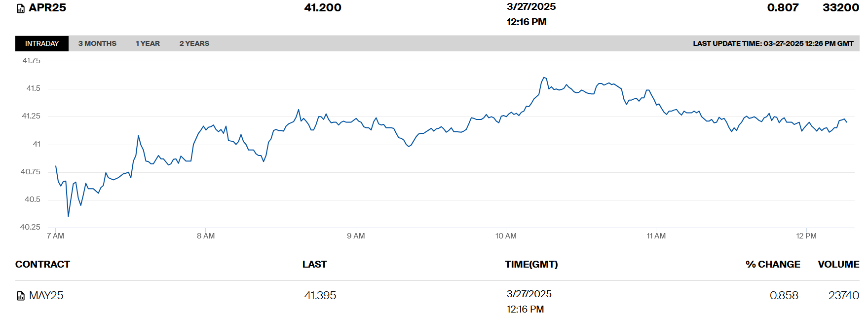The width and height of the screenshot is (868, 315).
Task: Click the % CHANGE column header
Action: point(773,264)
